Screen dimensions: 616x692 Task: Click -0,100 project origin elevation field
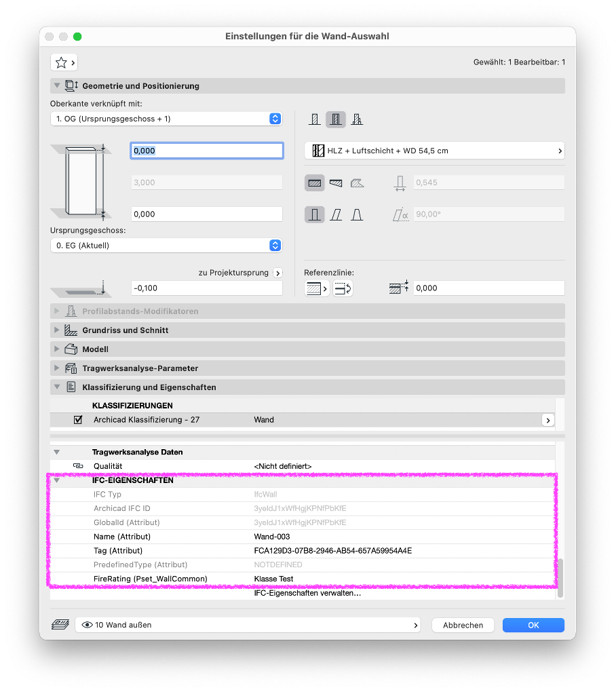click(x=207, y=288)
